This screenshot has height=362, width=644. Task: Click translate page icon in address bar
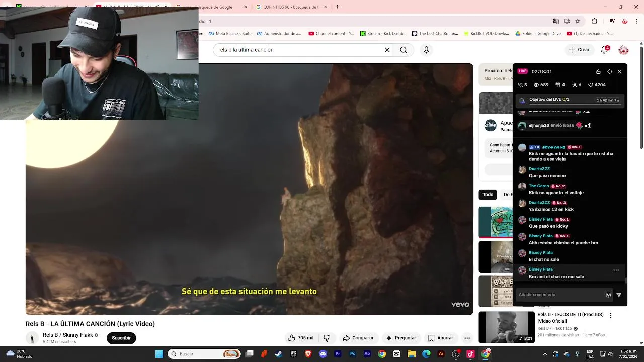pos(555,21)
